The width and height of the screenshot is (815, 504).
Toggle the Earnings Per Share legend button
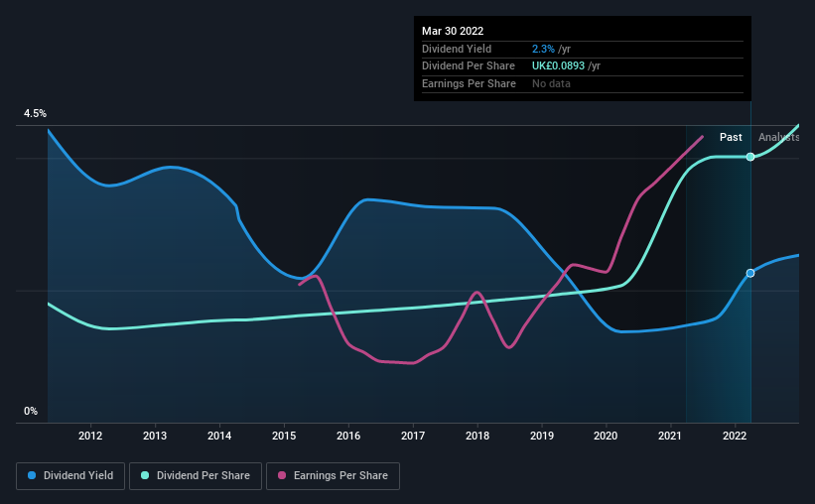click(x=333, y=476)
